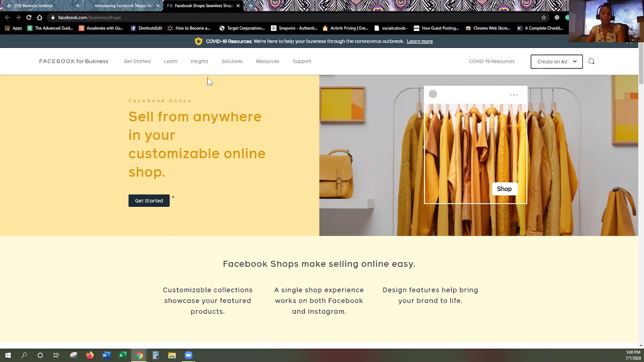
Task: Close the Introducing Facebook Shops tab
Action: [x=158, y=6]
